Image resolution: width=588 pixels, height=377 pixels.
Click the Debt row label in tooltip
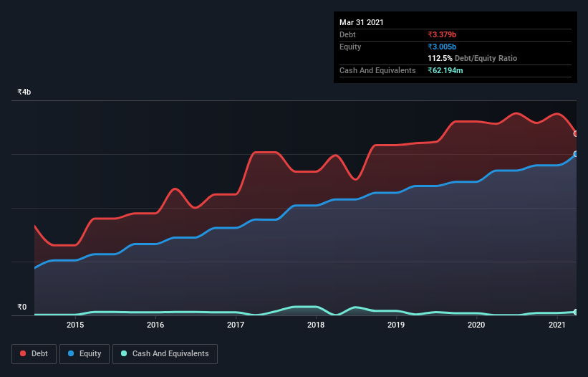pyautogui.click(x=347, y=34)
